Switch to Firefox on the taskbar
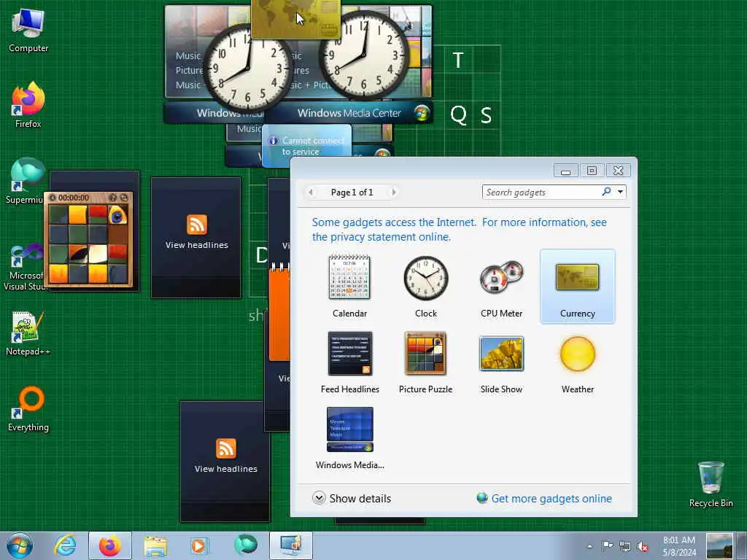The height and width of the screenshot is (560, 747). tap(110, 545)
